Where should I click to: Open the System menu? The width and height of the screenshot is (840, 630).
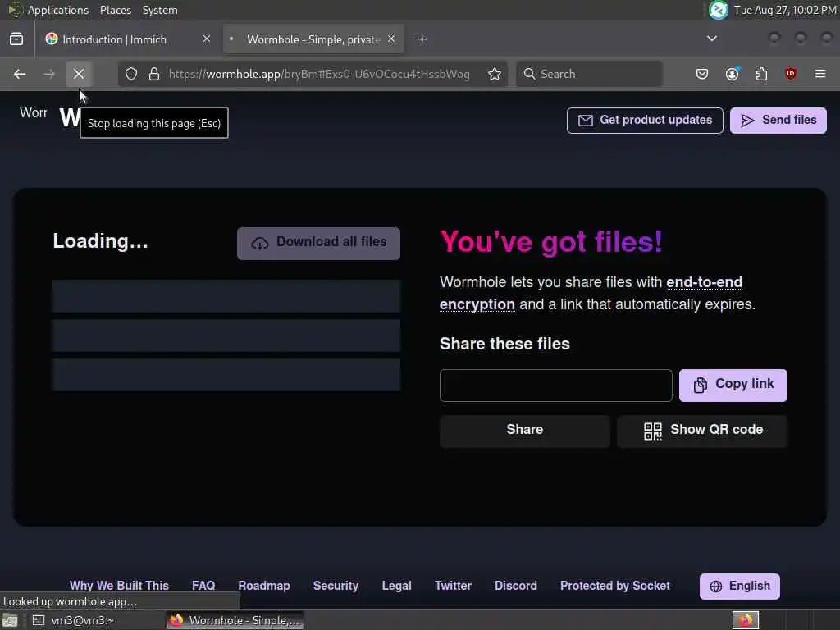(160, 10)
